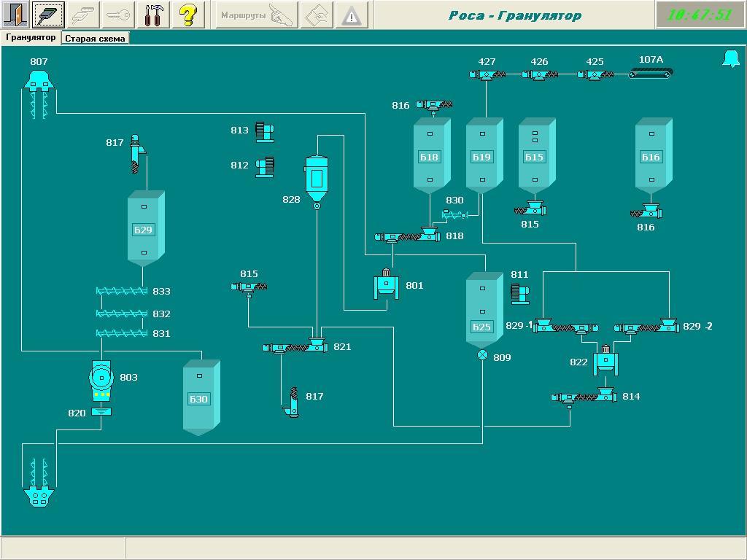Open the hammer and screwdriver settings tool

coord(154,15)
